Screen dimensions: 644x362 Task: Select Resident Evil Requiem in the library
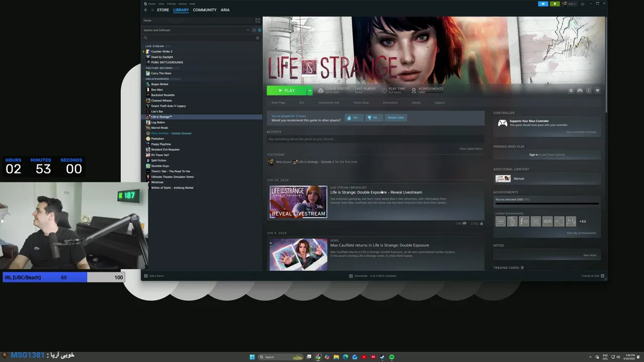tap(165, 150)
